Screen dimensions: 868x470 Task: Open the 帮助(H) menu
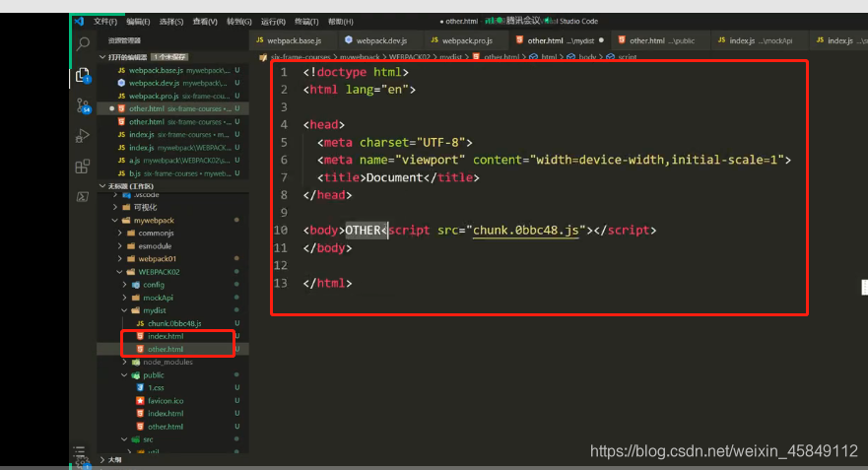[x=341, y=22]
